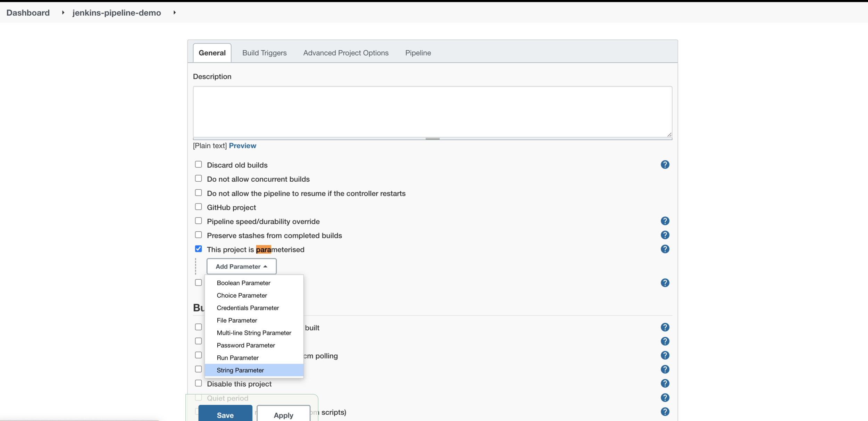868x421 pixels.
Task: Tick the GitHub project checkbox
Action: (x=198, y=207)
